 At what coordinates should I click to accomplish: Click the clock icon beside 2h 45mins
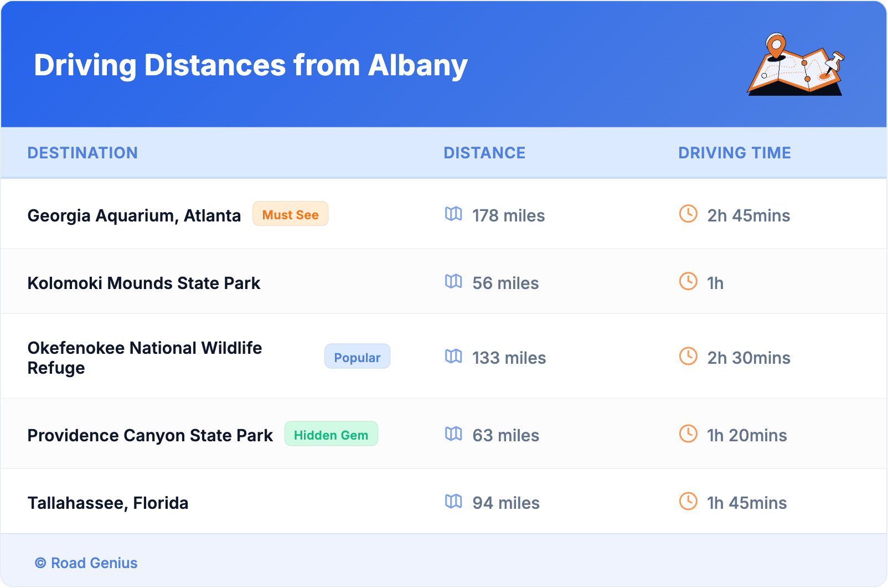pos(688,214)
